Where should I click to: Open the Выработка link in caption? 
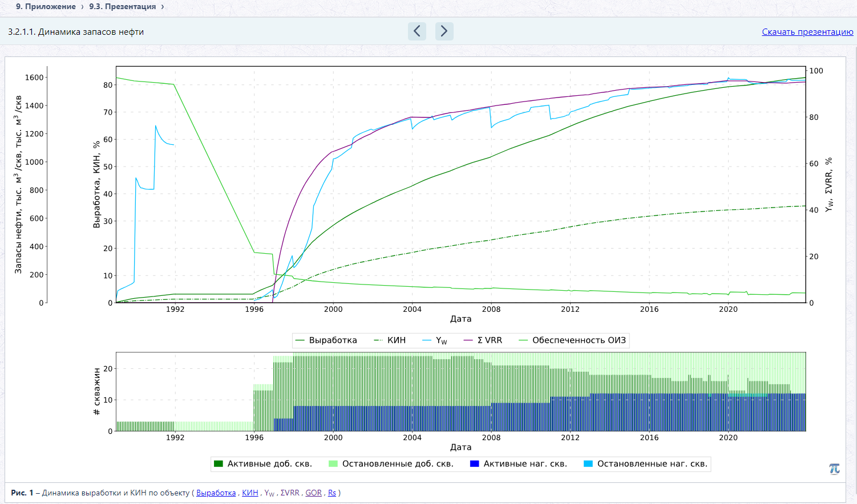click(x=216, y=493)
